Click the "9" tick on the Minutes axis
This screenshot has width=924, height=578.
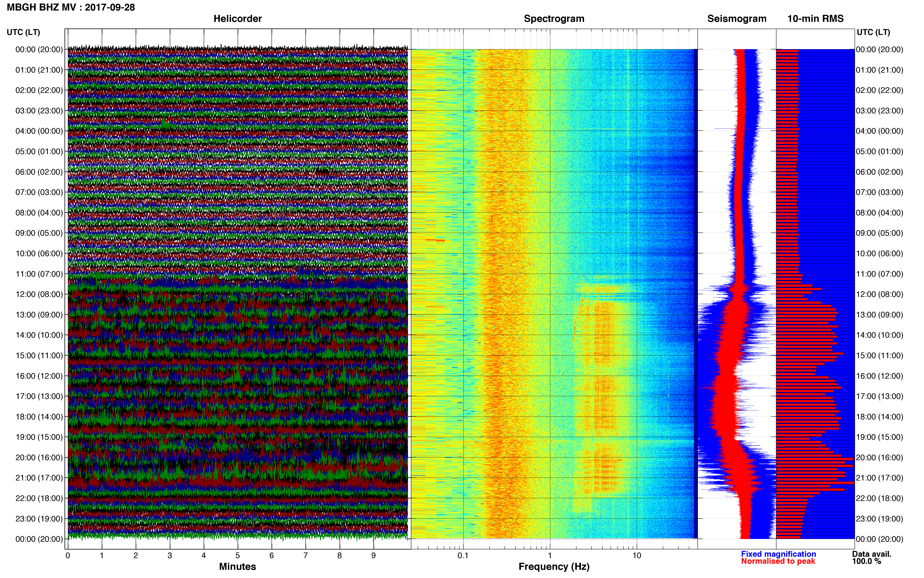[x=373, y=555]
